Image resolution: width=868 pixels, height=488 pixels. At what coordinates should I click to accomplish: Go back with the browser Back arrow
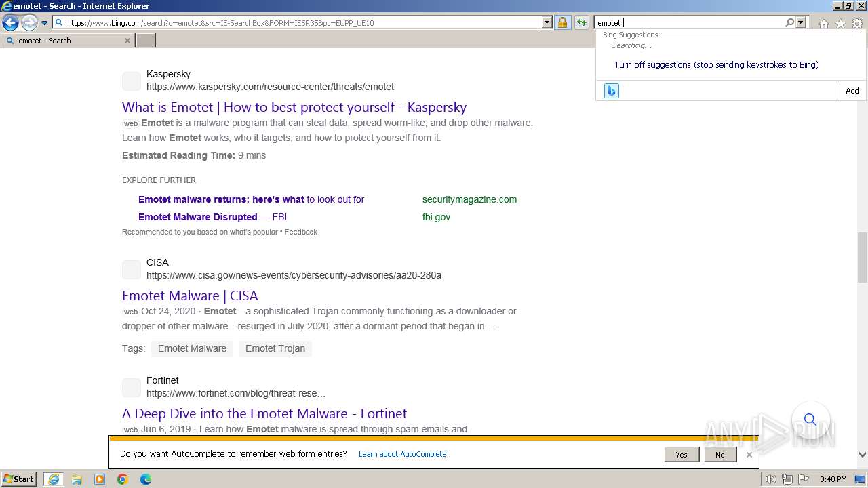click(10, 22)
